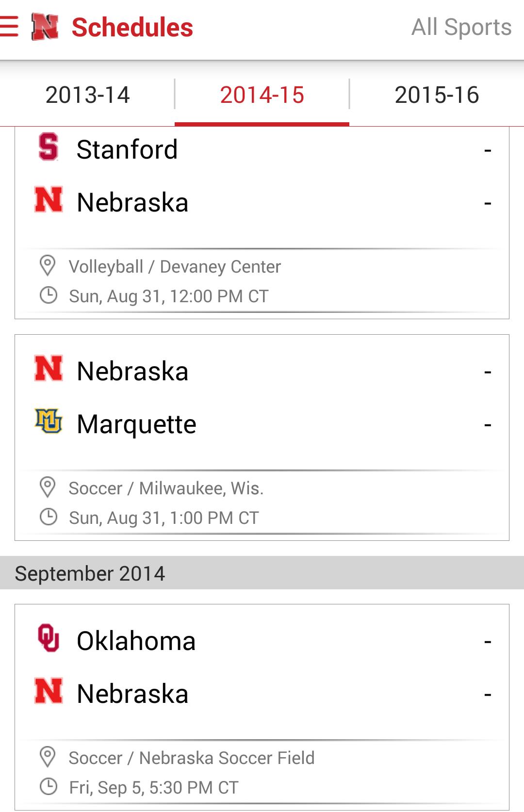Viewport: 524px width, 812px height.
Task: Tap the Schedules page title
Action: click(x=132, y=27)
